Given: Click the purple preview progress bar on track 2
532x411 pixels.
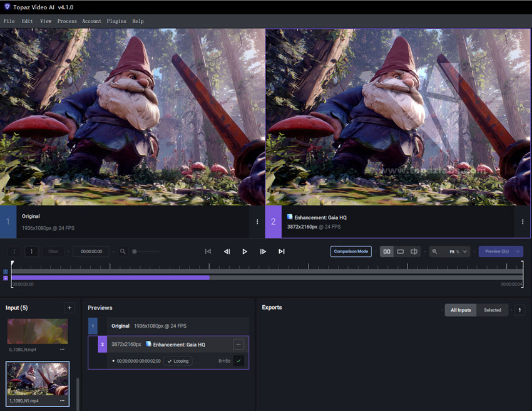Looking at the screenshot, I should coord(111,278).
